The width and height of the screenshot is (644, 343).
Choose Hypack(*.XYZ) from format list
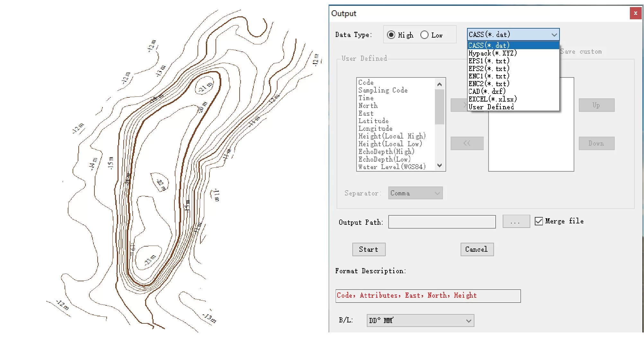click(x=513, y=53)
